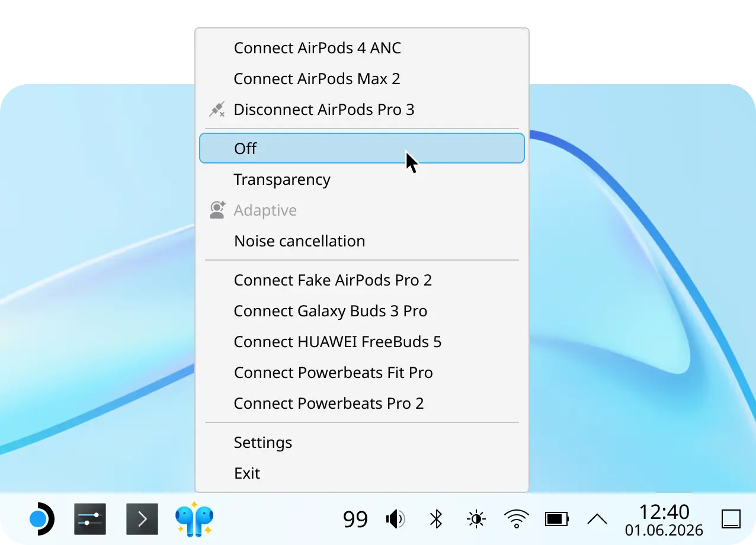Image resolution: width=756 pixels, height=545 pixels.
Task: Launch the terminal icon in taskbar
Action: pyautogui.click(x=142, y=520)
